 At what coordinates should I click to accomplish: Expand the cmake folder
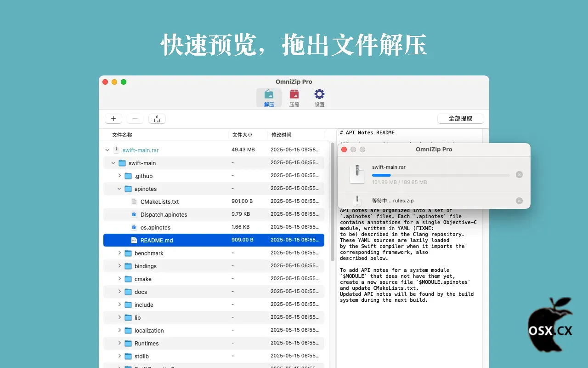119,279
